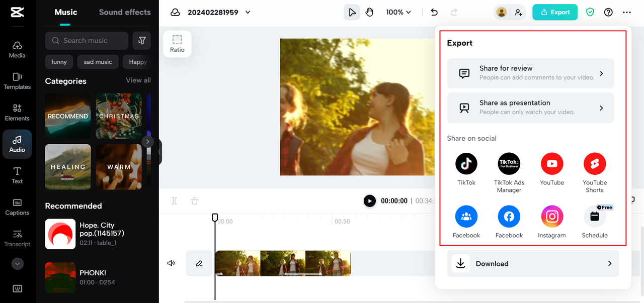The height and width of the screenshot is (303, 644).
Task: Open the WARM category thumbnail
Action: pyautogui.click(x=119, y=167)
